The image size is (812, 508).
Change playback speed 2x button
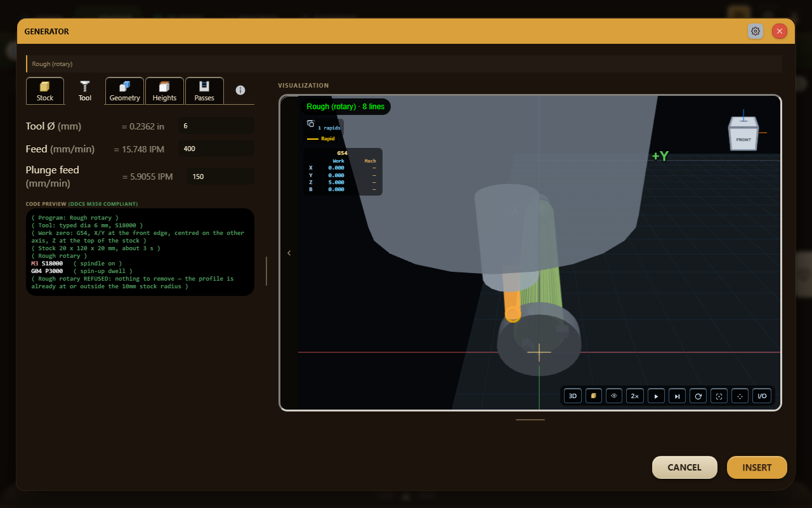click(x=634, y=396)
